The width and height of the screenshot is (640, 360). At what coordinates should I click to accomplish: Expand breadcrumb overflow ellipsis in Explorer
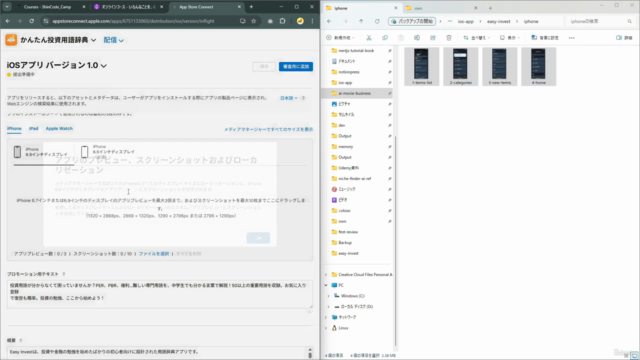450,21
